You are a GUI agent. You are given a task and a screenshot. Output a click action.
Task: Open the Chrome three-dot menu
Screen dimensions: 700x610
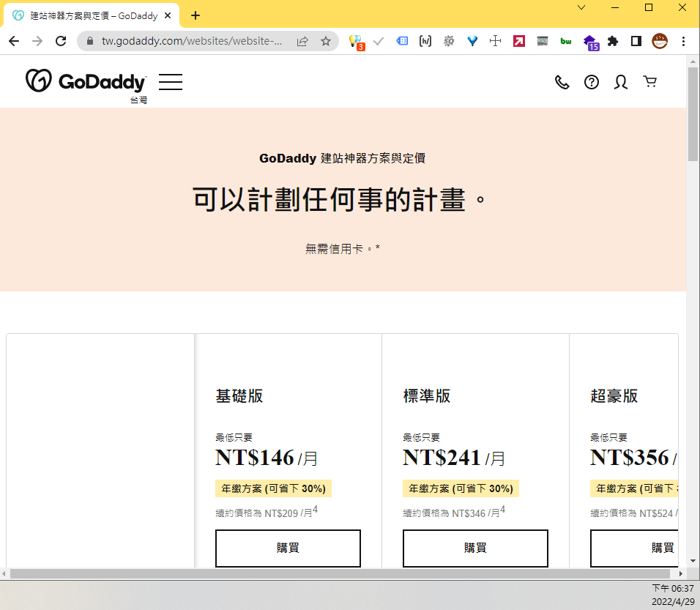coord(683,41)
